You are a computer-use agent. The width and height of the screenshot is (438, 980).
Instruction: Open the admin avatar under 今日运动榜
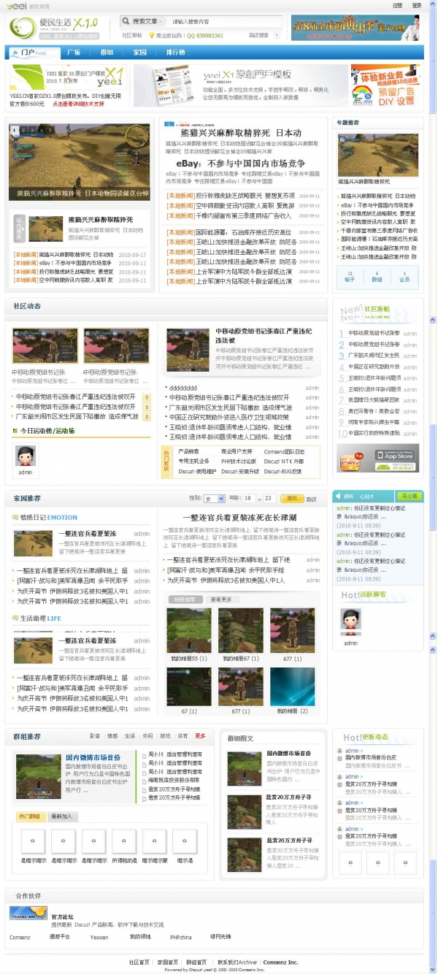click(26, 456)
